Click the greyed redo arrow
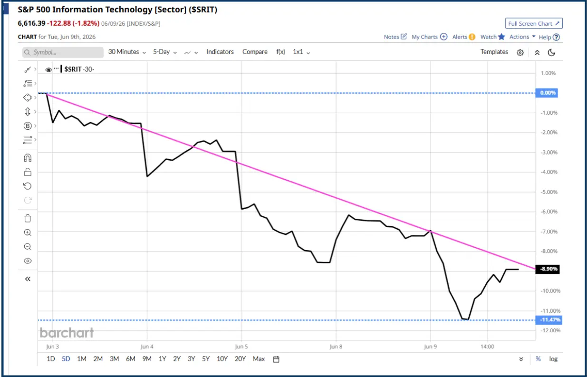The height and width of the screenshot is (377, 588). point(27,200)
